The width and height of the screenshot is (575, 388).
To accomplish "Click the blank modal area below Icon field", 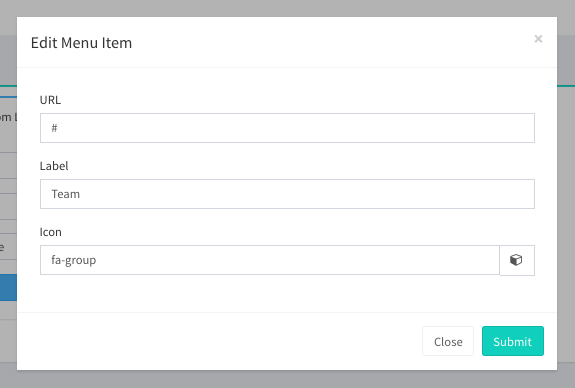I will pos(287,293).
